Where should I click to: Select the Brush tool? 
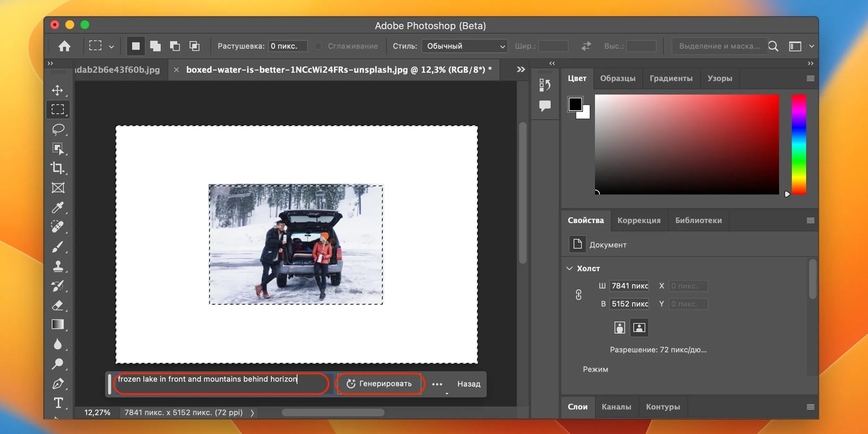point(58,247)
